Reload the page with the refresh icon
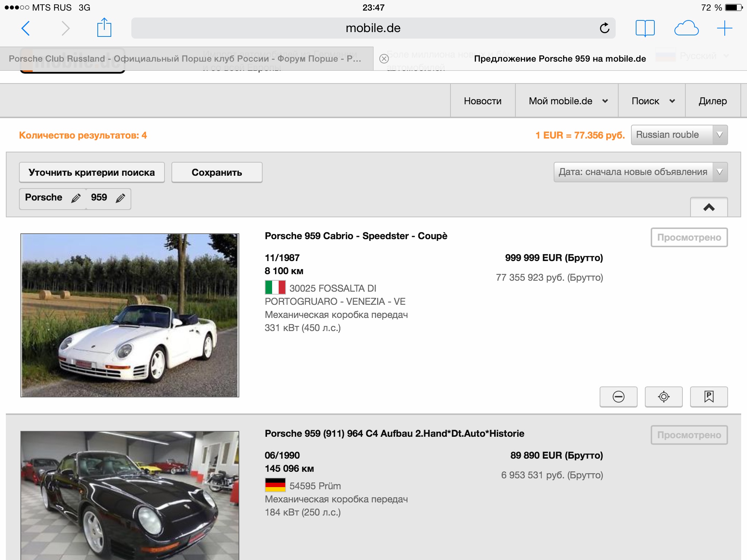This screenshot has height=560, width=747. [604, 28]
